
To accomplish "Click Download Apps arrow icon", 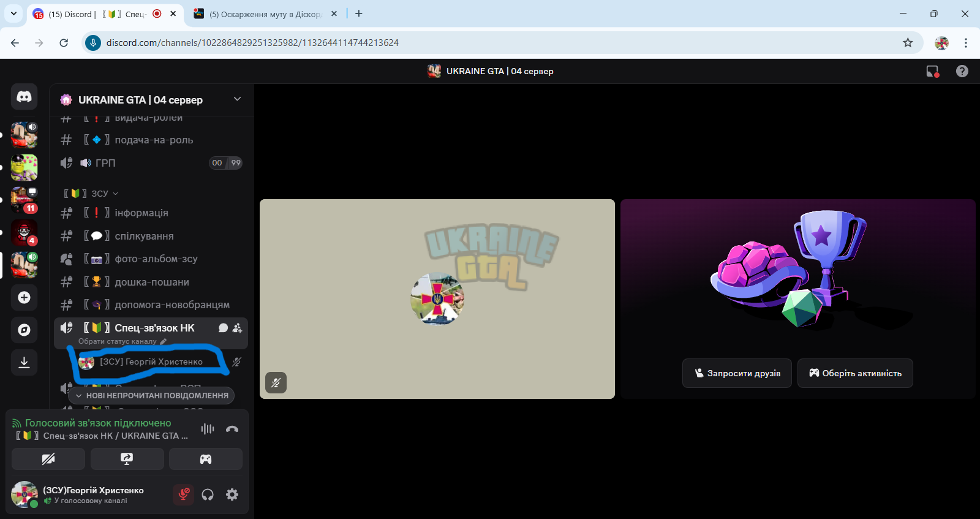I will click(x=24, y=362).
